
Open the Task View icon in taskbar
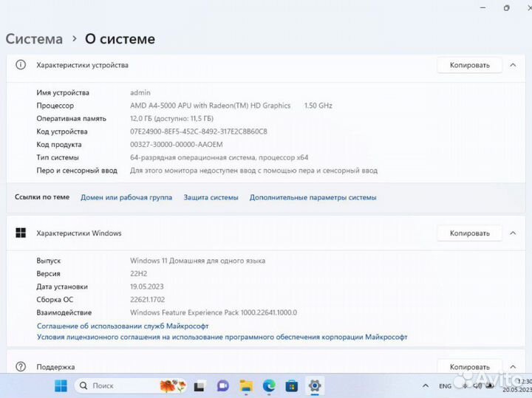click(199, 386)
